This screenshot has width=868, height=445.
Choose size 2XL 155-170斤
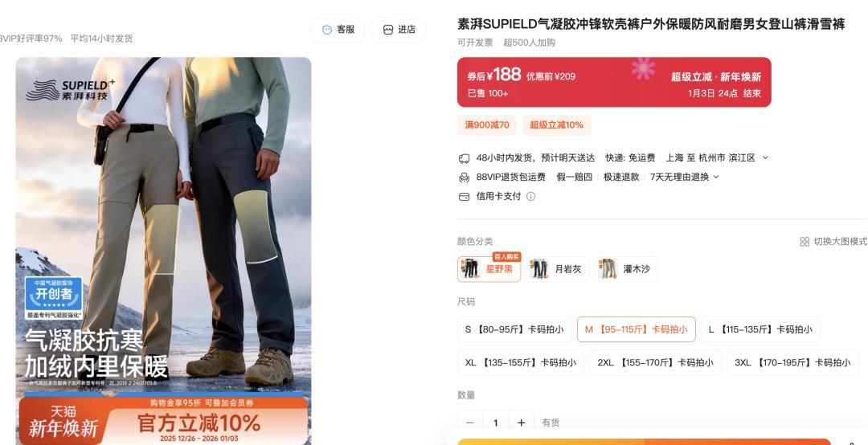[x=655, y=362]
